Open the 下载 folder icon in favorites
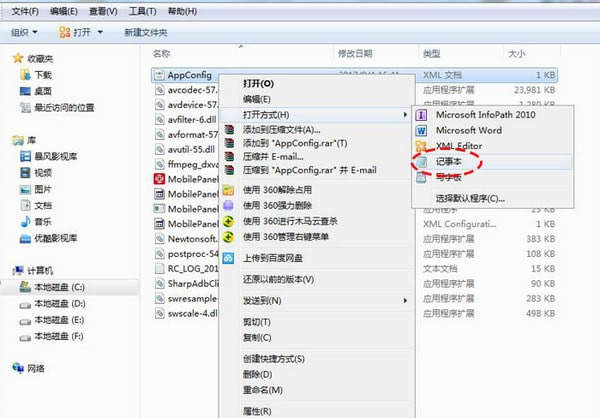 point(23,75)
